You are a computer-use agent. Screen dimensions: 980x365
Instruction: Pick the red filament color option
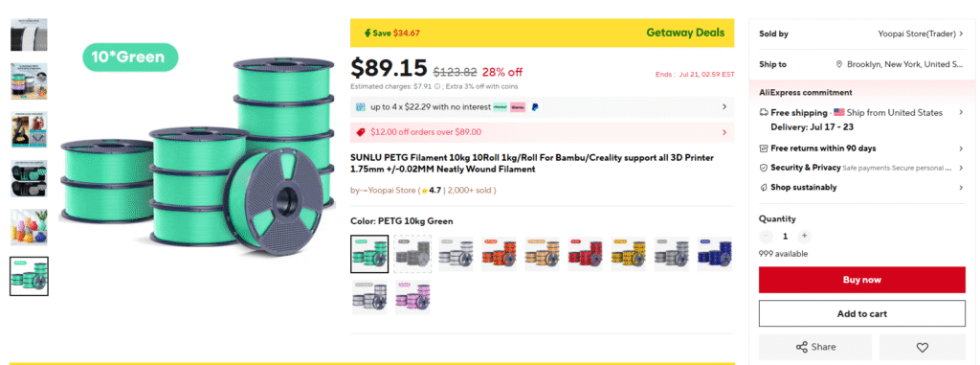pos(586,254)
